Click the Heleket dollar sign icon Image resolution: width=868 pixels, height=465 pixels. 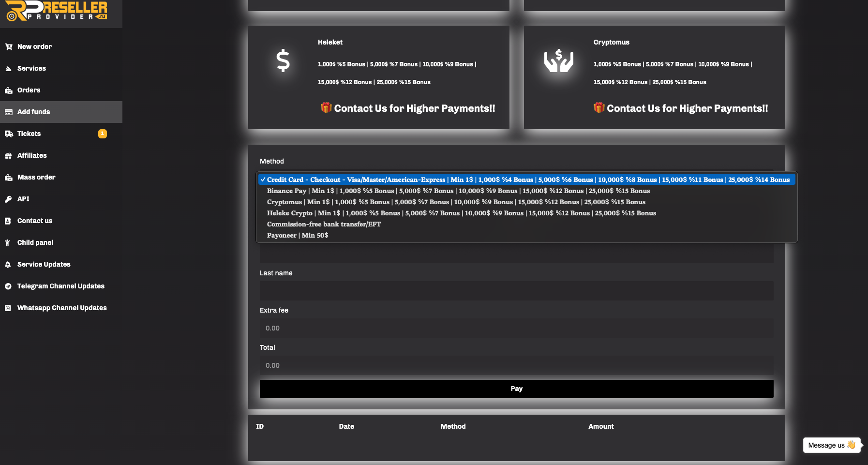point(283,61)
